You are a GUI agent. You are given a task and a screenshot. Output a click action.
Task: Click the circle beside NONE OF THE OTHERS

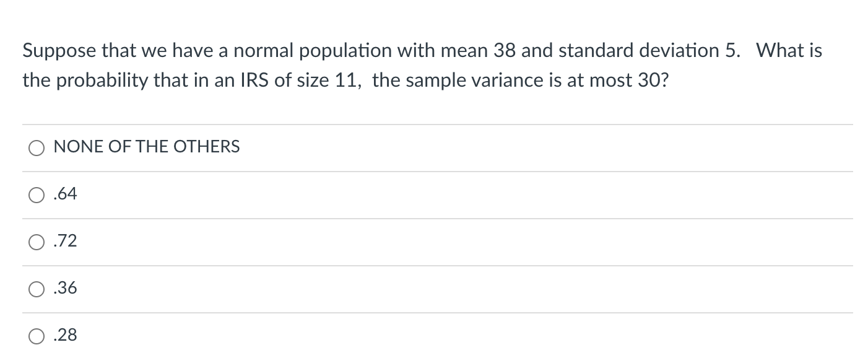[37, 147]
